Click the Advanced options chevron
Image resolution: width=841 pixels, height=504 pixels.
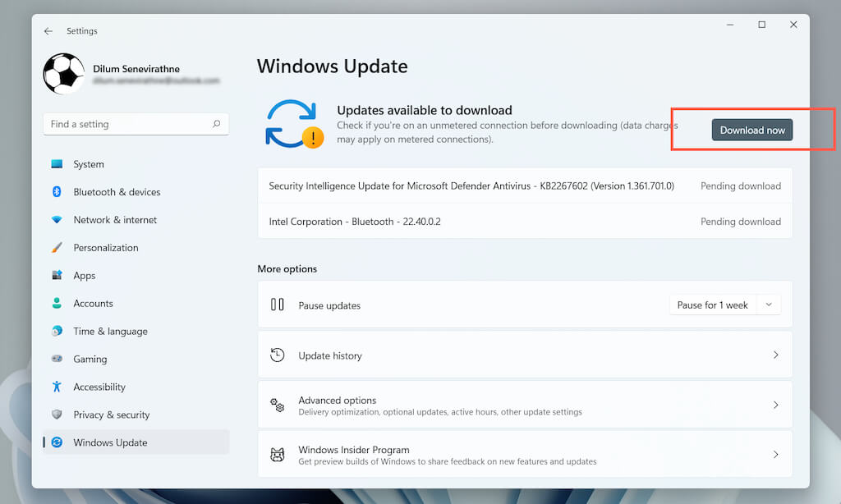point(775,405)
